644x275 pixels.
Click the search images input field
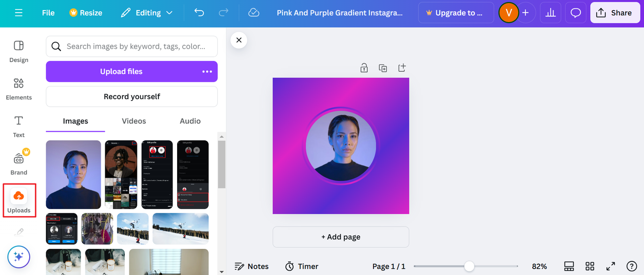[132, 46]
